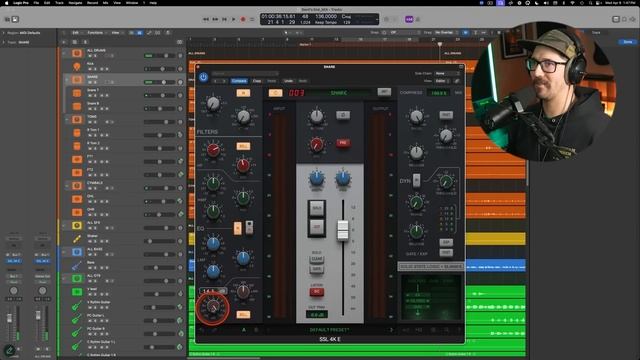
Task: Select the Kick track icon
Action: click(77, 66)
